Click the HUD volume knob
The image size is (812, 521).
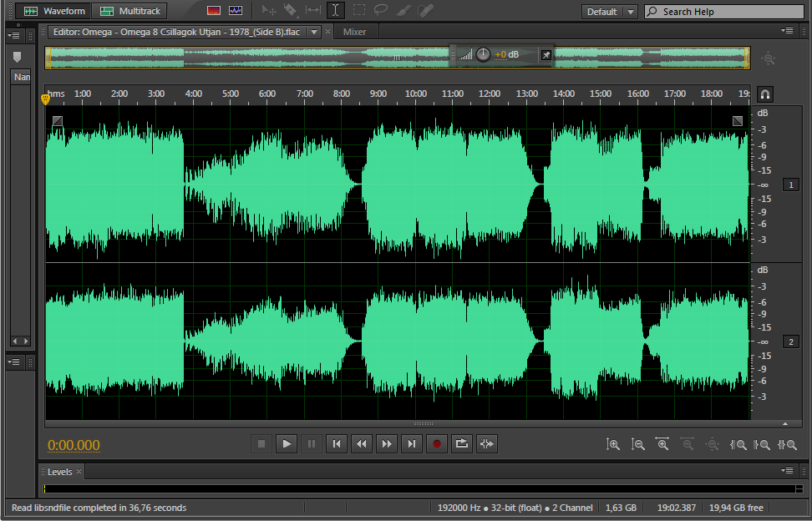coord(483,54)
